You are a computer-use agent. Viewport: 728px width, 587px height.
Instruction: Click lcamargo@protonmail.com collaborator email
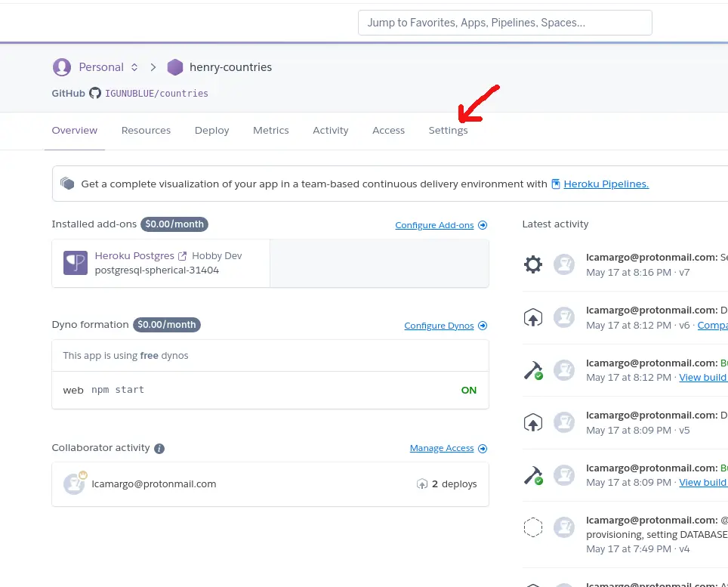153,484
